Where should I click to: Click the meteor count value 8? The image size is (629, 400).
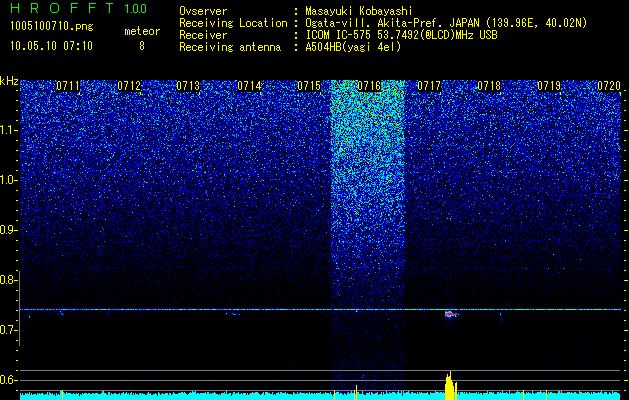pyautogui.click(x=142, y=46)
